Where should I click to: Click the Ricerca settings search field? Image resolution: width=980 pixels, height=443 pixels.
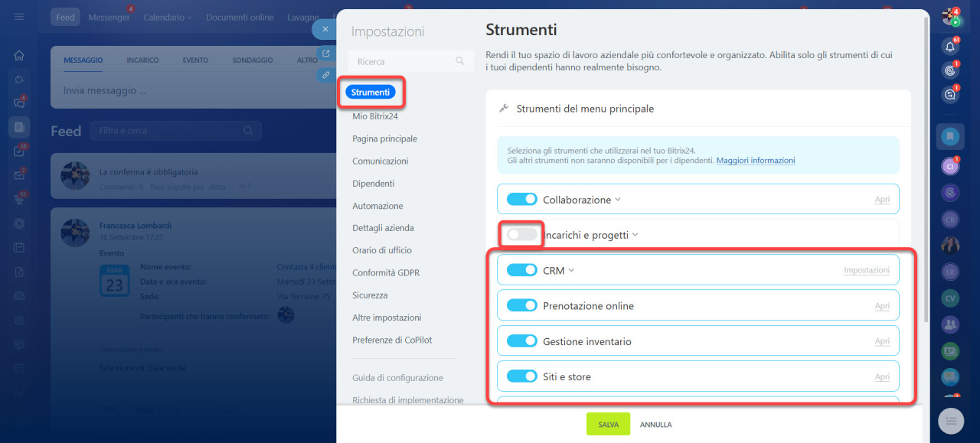pyautogui.click(x=402, y=61)
